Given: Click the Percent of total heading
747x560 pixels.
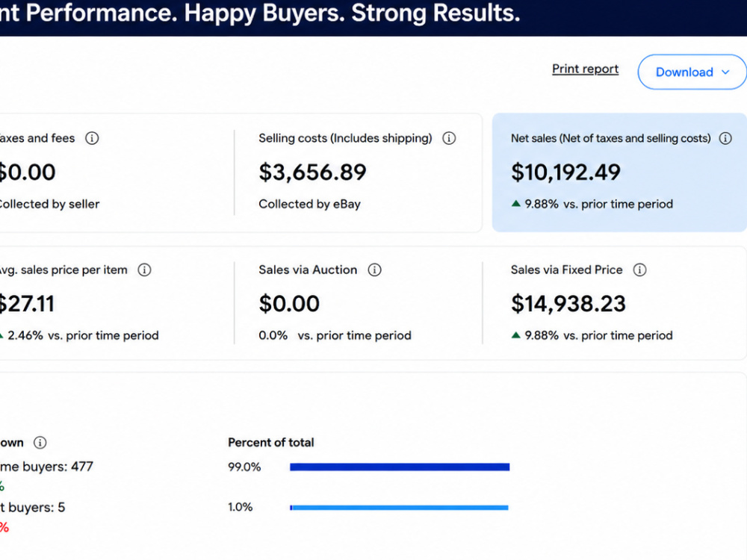Looking at the screenshot, I should pyautogui.click(x=270, y=442).
